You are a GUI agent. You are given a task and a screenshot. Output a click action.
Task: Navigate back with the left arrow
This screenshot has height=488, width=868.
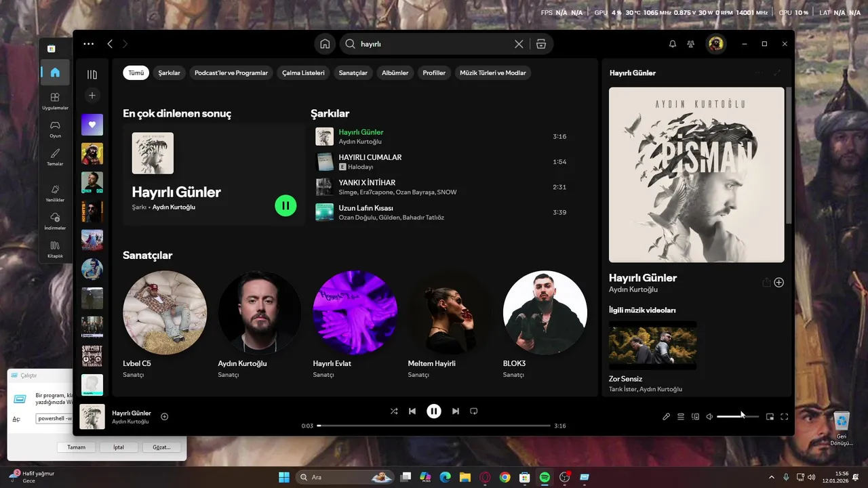coord(110,44)
